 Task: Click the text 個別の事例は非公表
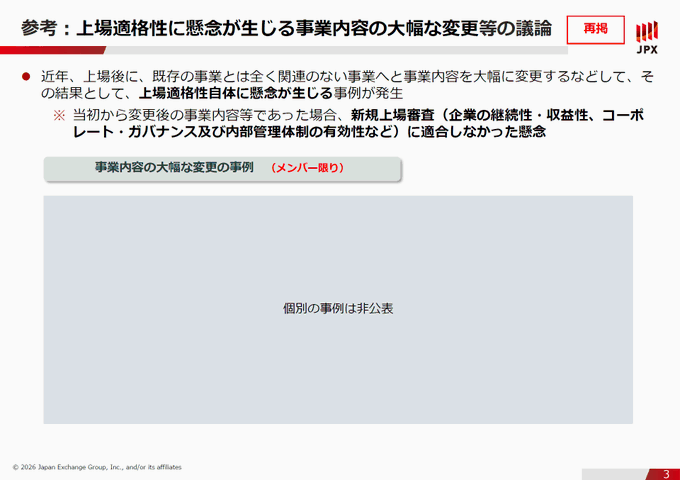point(338,308)
